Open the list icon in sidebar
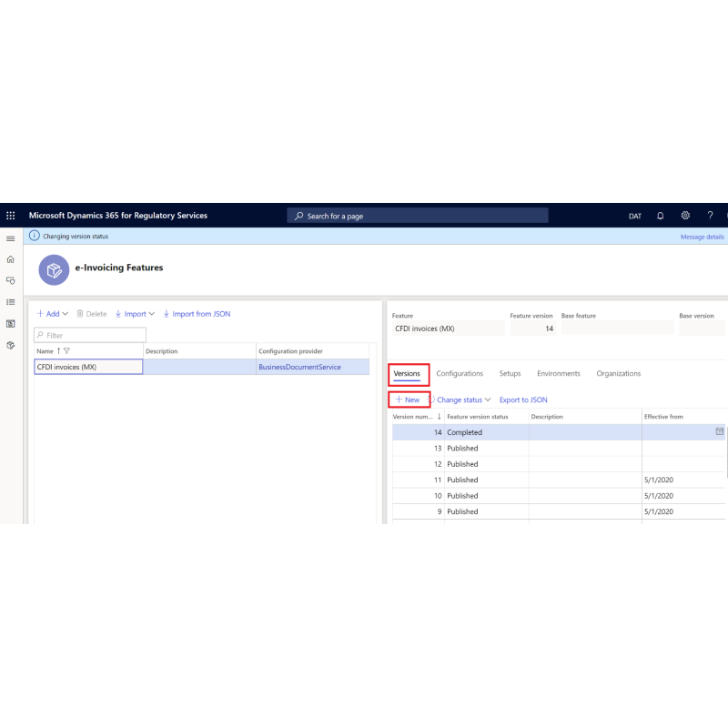Screen dimensions: 728x728 point(11,302)
